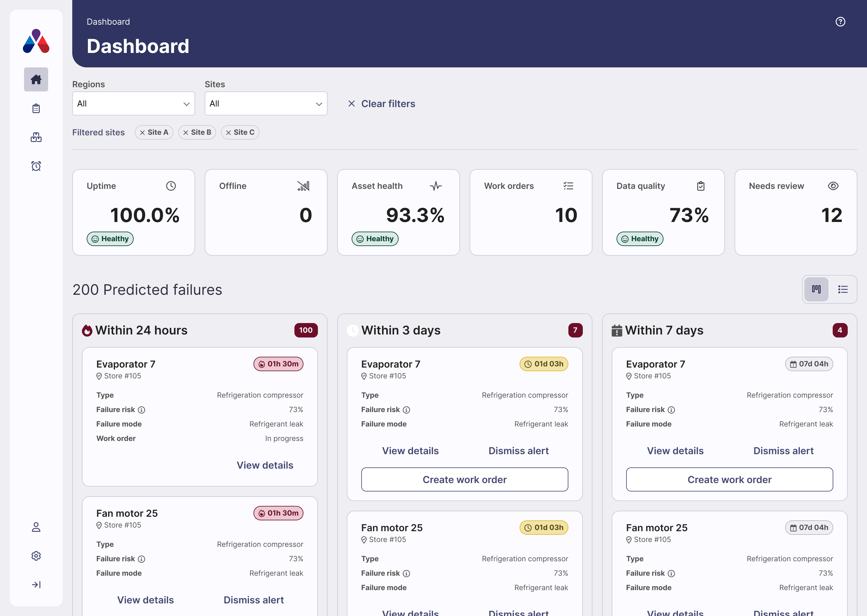Create work order for Evaporator 7 within 3 days
This screenshot has height=616, width=867.
(x=465, y=479)
